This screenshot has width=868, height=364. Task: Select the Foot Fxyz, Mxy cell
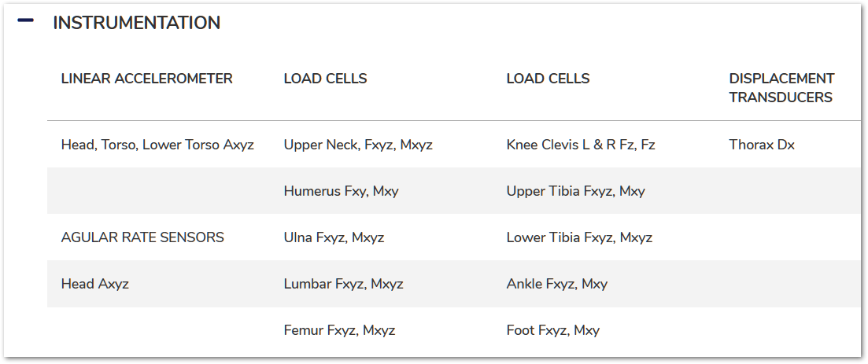[x=552, y=330]
